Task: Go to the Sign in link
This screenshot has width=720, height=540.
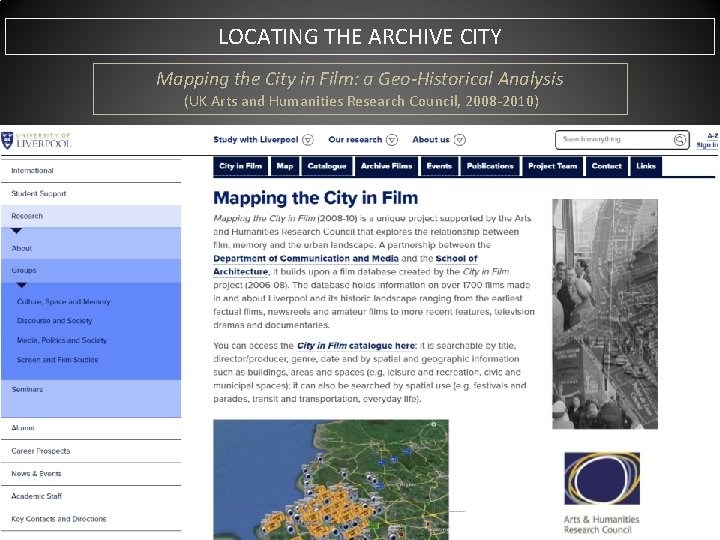Action: [x=707, y=145]
